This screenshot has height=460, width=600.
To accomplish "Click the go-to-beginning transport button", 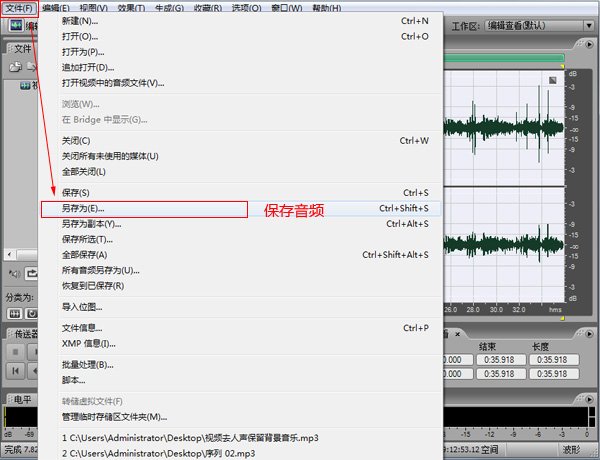I will (x=15, y=371).
